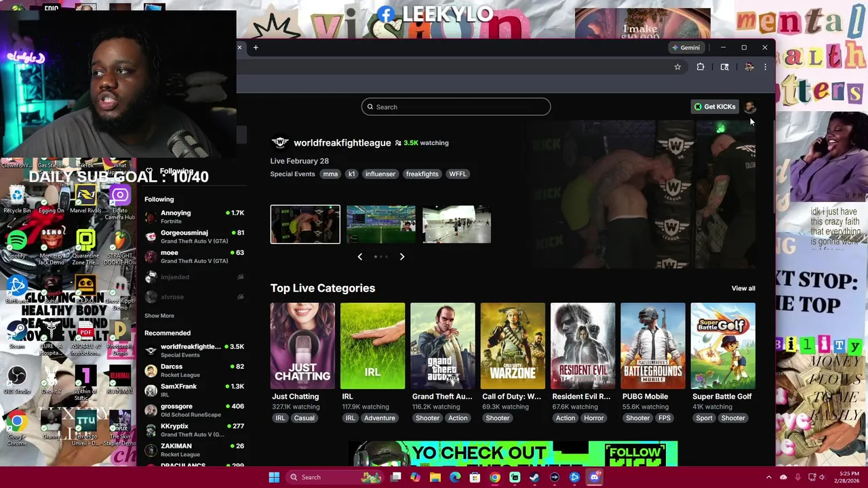Select the mma tag
The image size is (868, 488).
point(330,174)
